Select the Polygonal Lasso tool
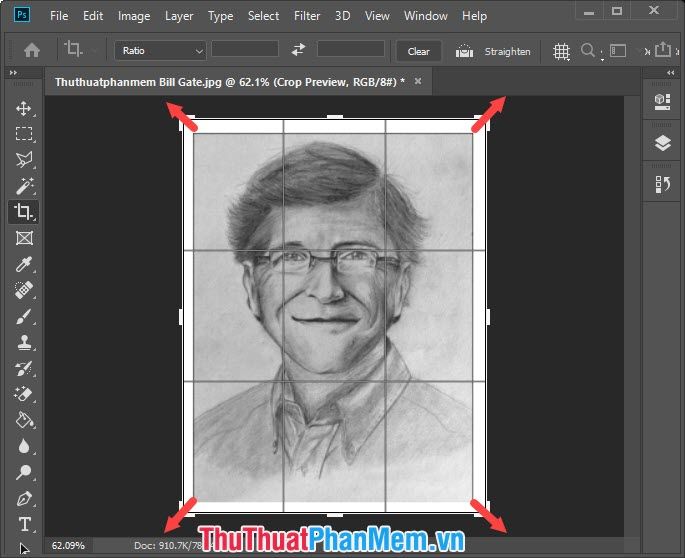Screen dimensions: 685x558 tap(24, 159)
